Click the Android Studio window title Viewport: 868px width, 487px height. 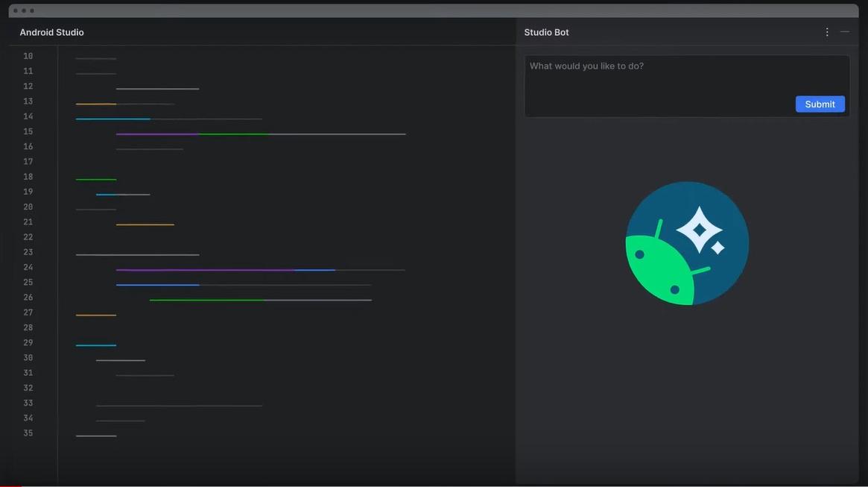click(51, 31)
